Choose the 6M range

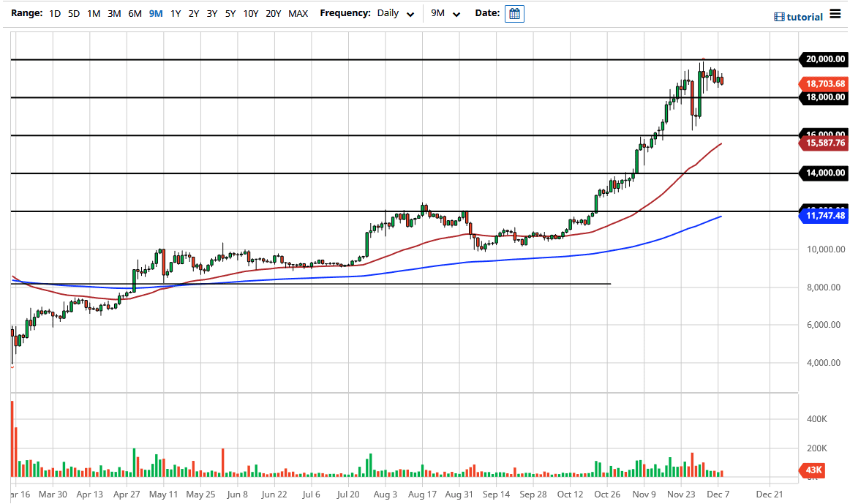(x=134, y=13)
